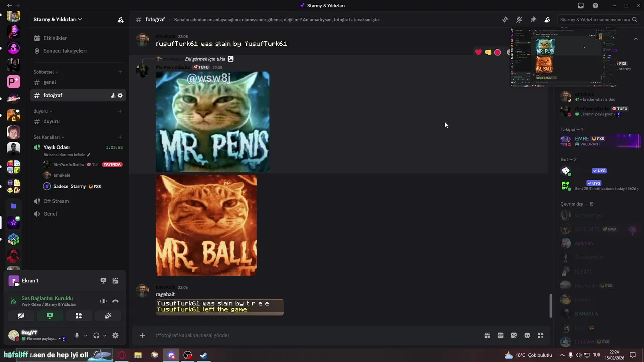Click Ses Bağlantısı Kuruldu connection status
The height and width of the screenshot is (362, 644).
click(47, 298)
